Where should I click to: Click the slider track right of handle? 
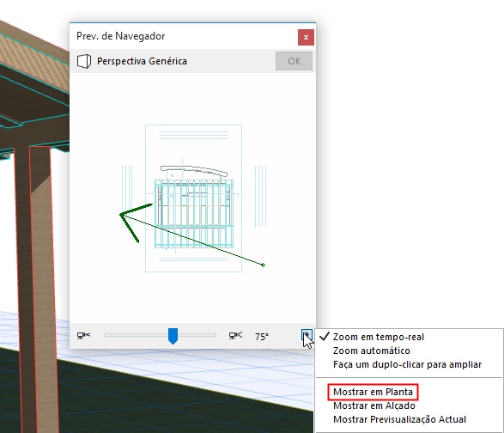197,335
